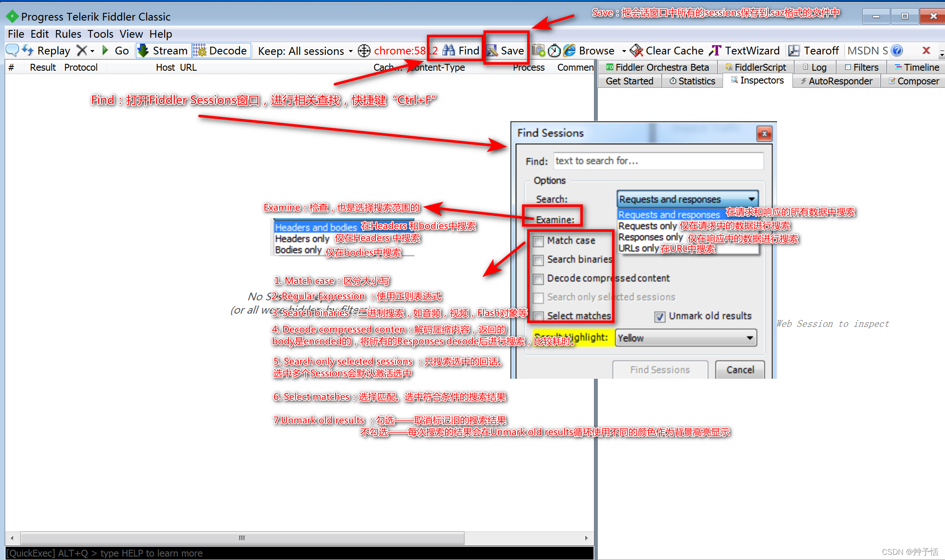The width and height of the screenshot is (945, 560).
Task: Switch to the Inspectors tab
Action: point(757,80)
